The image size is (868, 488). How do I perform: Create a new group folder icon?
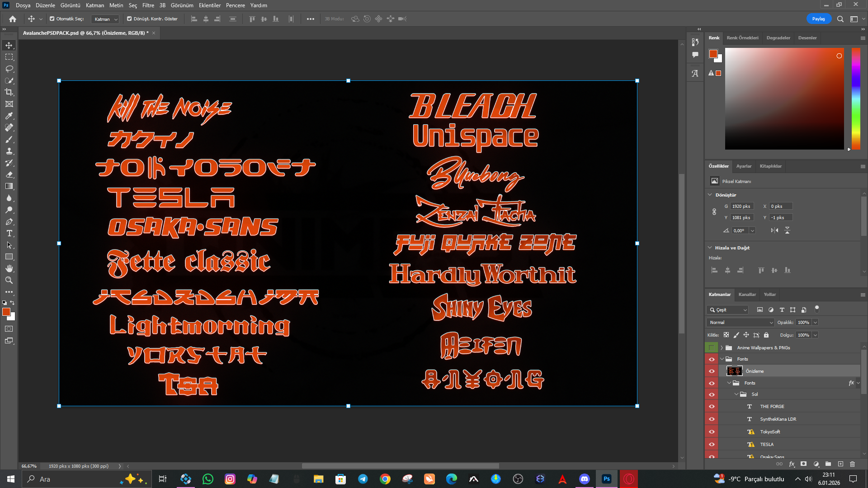click(x=828, y=464)
